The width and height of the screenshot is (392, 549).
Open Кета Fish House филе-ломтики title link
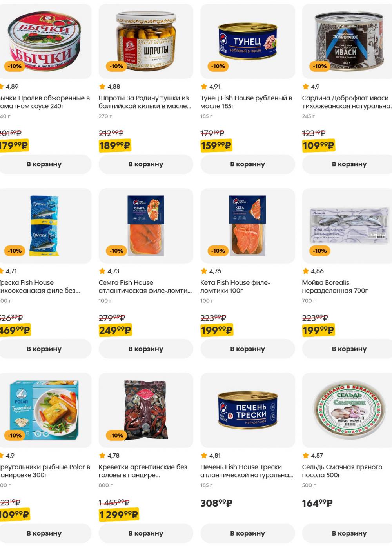tap(235, 287)
